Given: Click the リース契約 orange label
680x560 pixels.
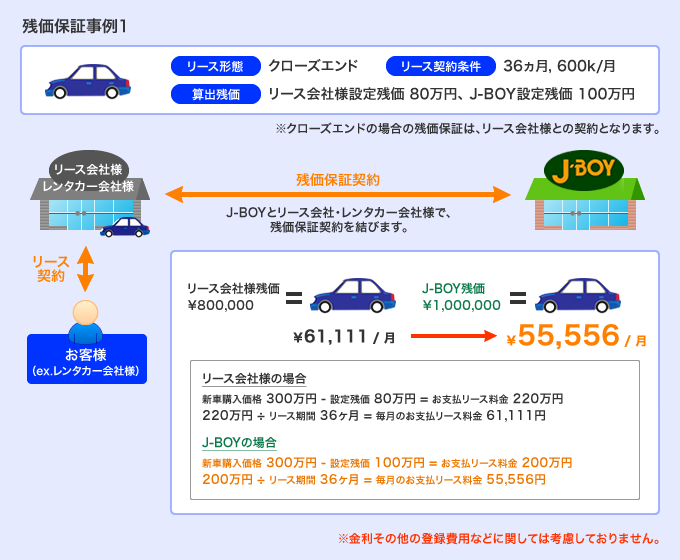Looking at the screenshot, I should coord(51,269).
